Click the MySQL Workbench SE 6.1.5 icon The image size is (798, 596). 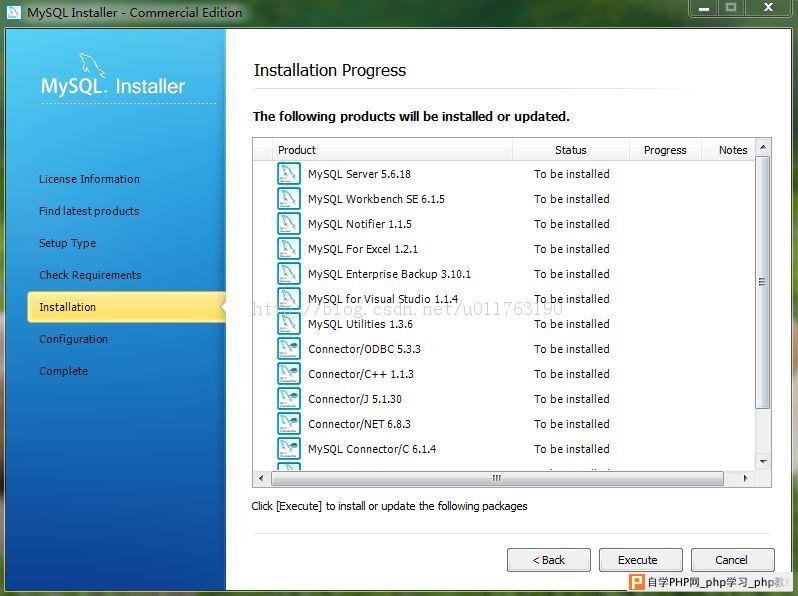click(289, 198)
